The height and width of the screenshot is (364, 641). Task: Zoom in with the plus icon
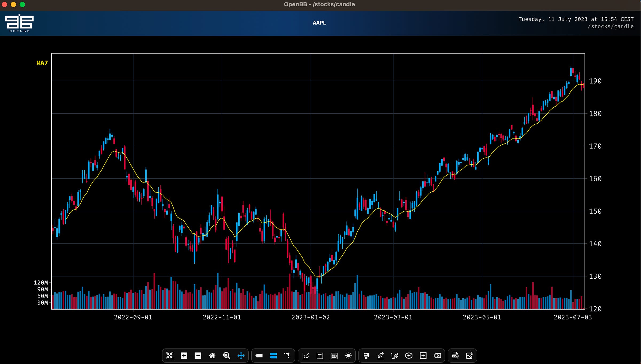coord(184,355)
